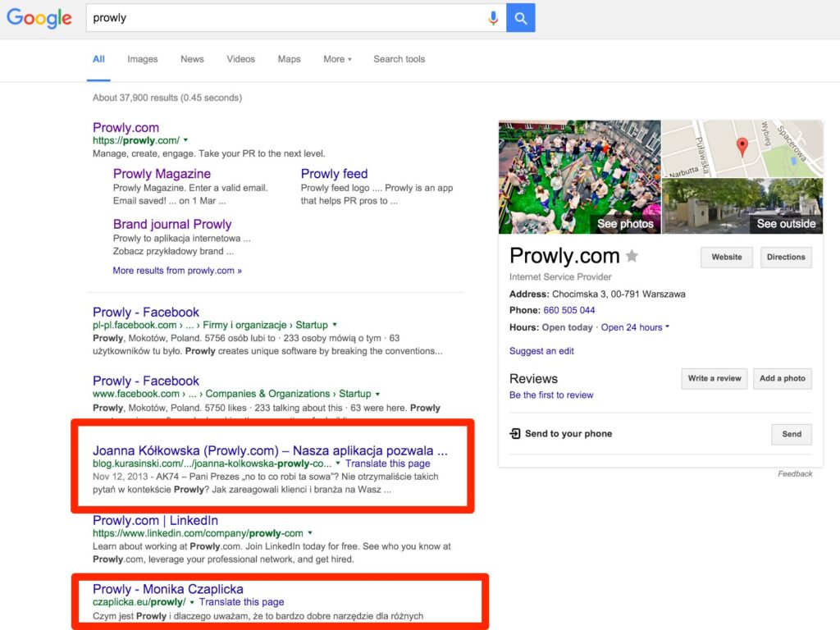
Task: Switch to the News tab
Action: (192, 59)
